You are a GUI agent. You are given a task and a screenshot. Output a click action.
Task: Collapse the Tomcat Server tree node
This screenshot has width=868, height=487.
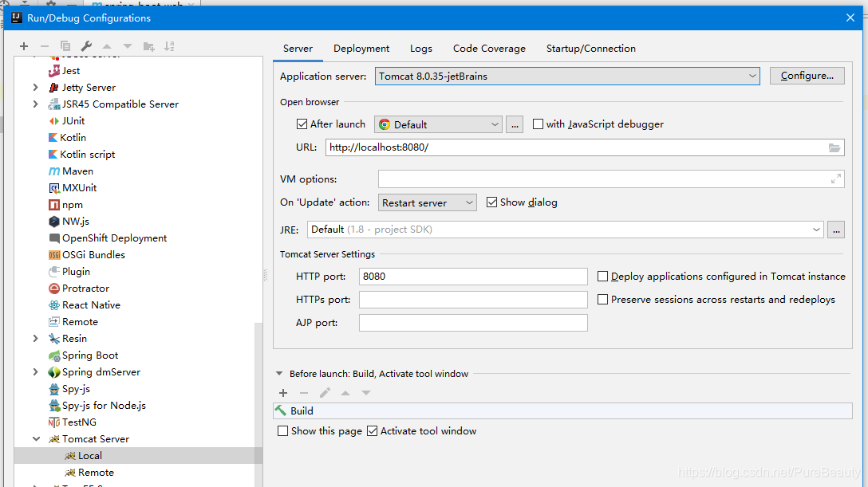(x=36, y=439)
